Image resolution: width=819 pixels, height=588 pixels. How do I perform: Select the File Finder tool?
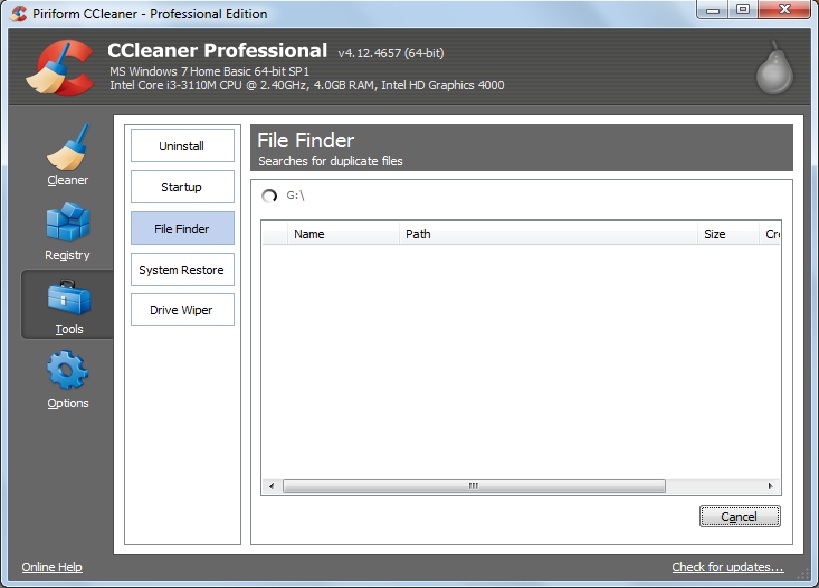182,228
